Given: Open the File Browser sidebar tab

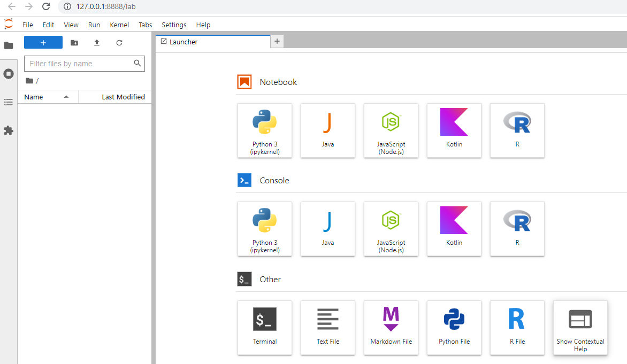Looking at the screenshot, I should click(9, 45).
